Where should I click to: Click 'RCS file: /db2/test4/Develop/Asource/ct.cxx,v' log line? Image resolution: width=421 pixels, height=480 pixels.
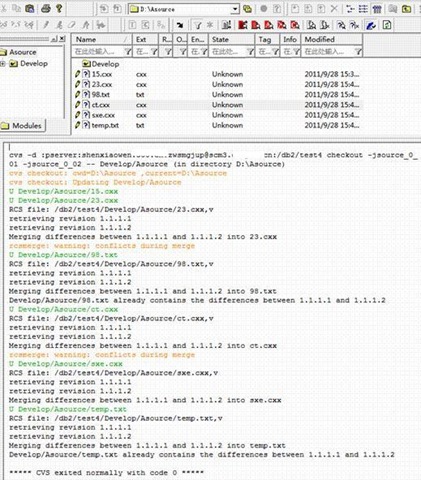coord(111,318)
